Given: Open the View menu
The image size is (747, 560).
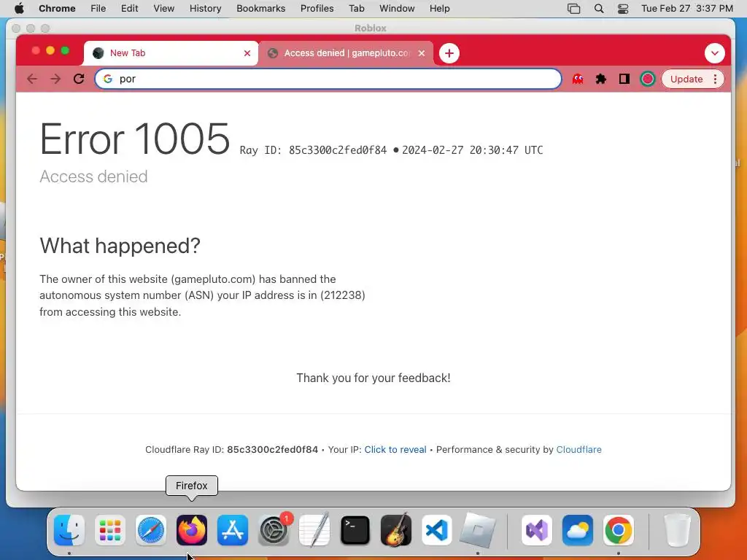Looking at the screenshot, I should (164, 9).
